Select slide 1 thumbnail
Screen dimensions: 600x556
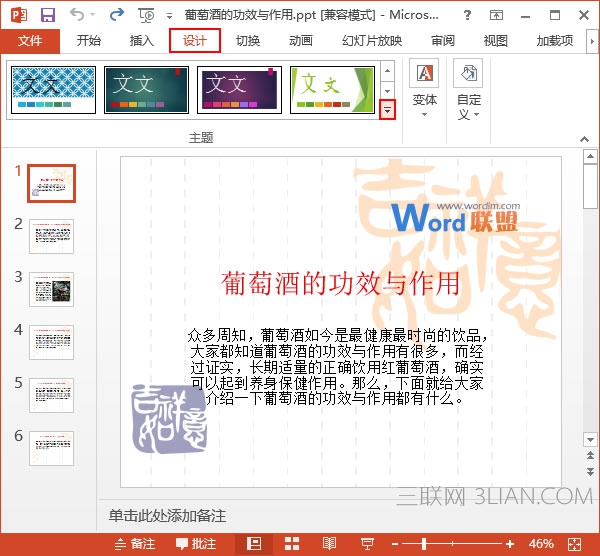tap(51, 183)
